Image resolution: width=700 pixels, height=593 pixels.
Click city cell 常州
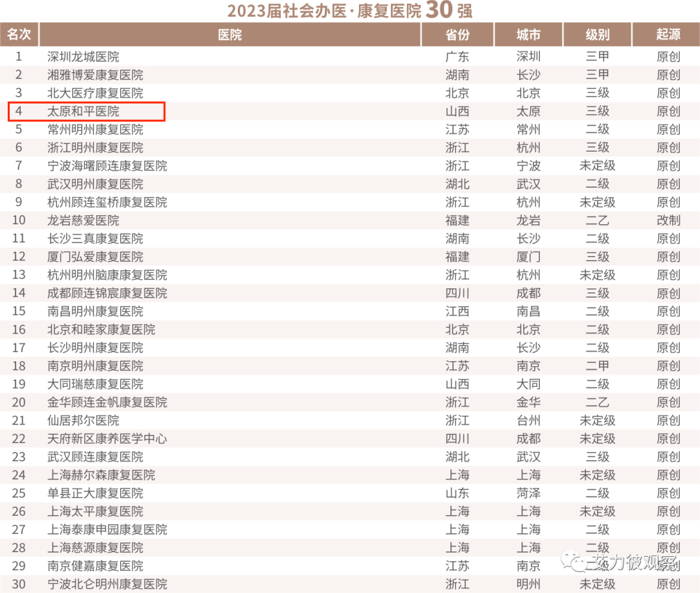click(x=529, y=130)
